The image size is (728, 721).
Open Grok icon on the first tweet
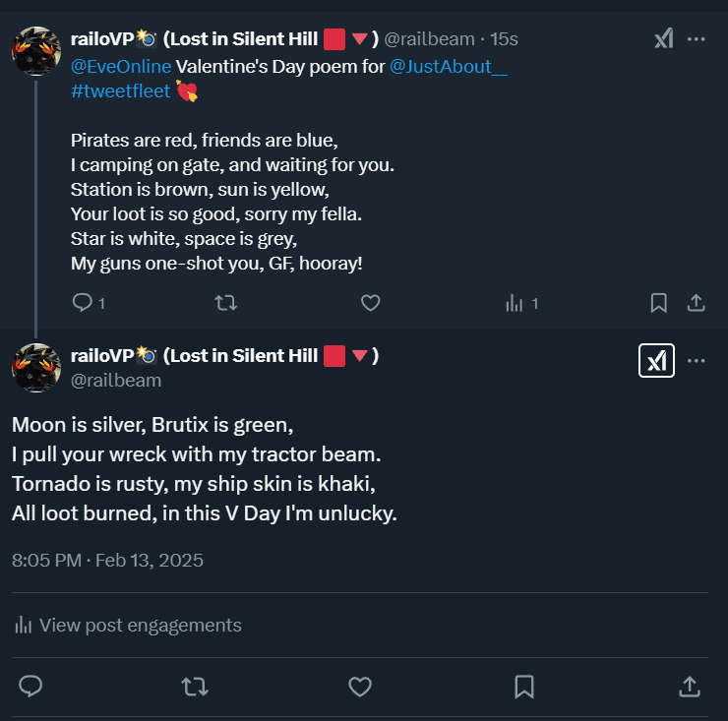pyautogui.click(x=664, y=39)
